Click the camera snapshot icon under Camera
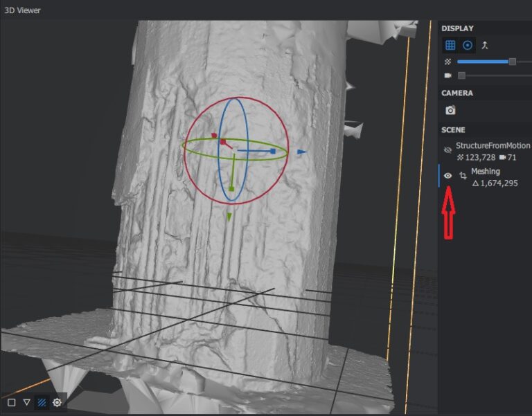Viewport: 532px width, 416px height. point(450,110)
